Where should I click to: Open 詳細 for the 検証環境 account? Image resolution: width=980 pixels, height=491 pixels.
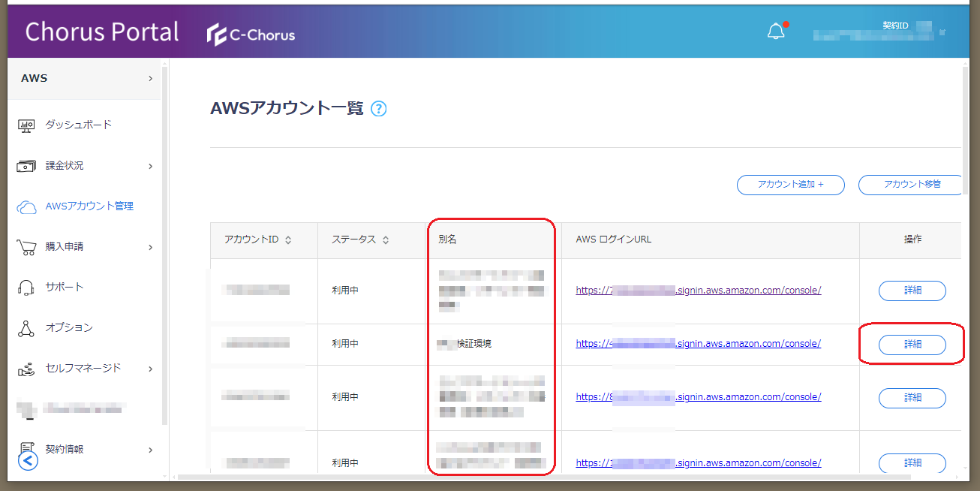point(912,345)
